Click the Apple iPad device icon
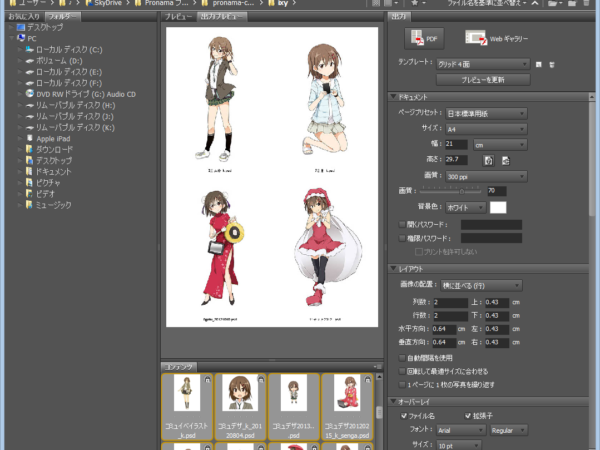Image resolution: width=600 pixels, height=450 pixels. (x=29, y=138)
